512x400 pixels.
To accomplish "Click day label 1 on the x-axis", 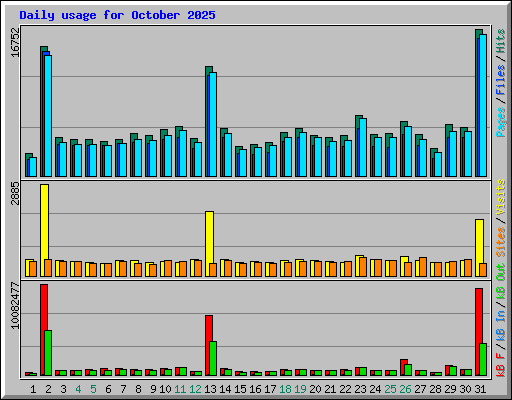I will tap(33, 389).
